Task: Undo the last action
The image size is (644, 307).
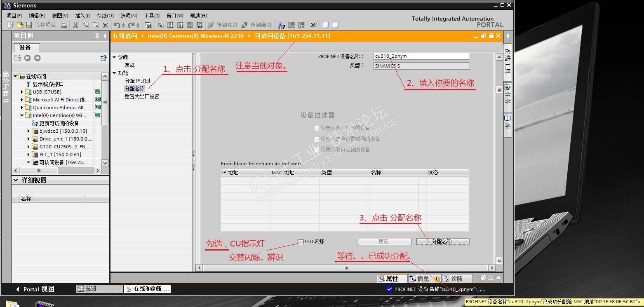Action: pyautogui.click(x=118, y=25)
